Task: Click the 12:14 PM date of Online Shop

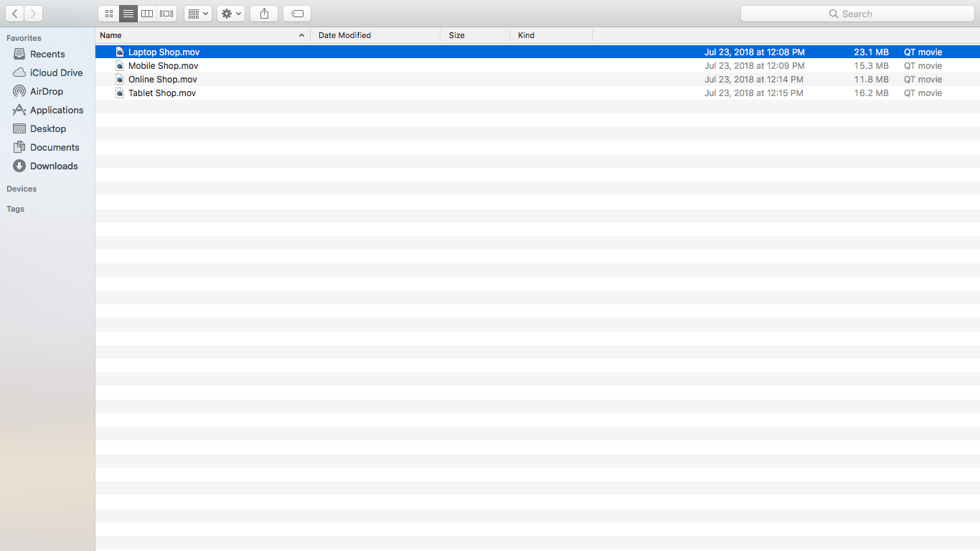Action: tap(754, 79)
